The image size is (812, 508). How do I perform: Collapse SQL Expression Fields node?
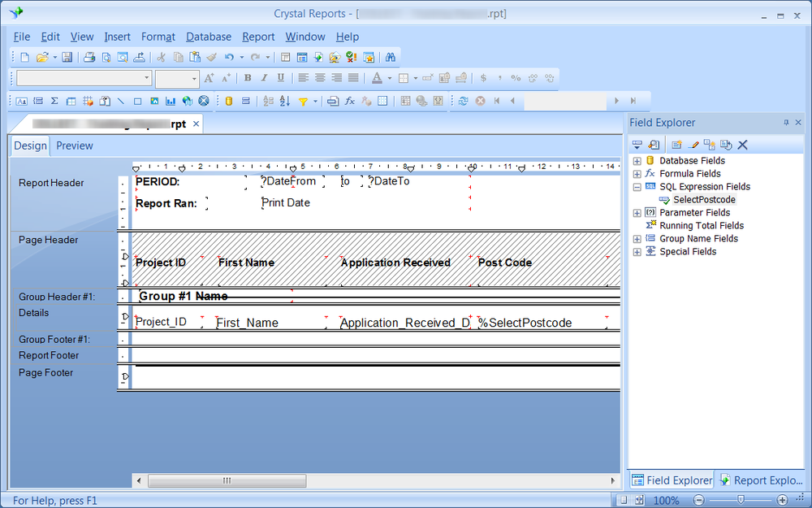pyautogui.click(x=637, y=187)
